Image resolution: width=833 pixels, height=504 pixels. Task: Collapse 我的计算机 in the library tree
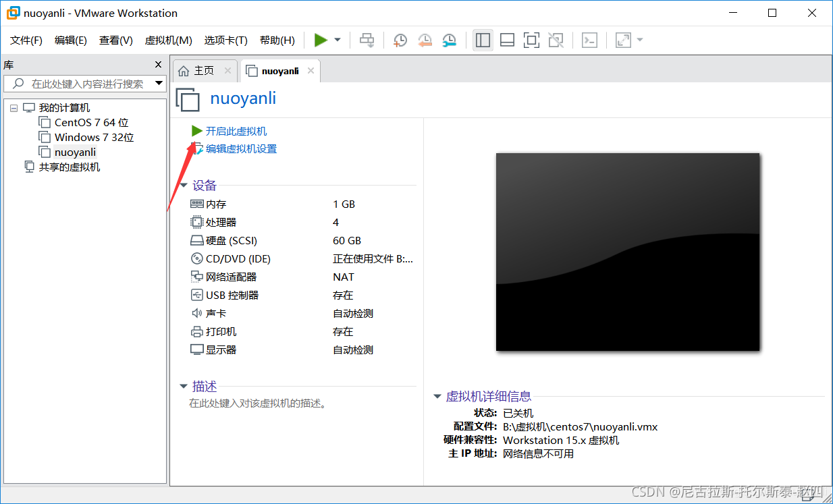[x=14, y=107]
